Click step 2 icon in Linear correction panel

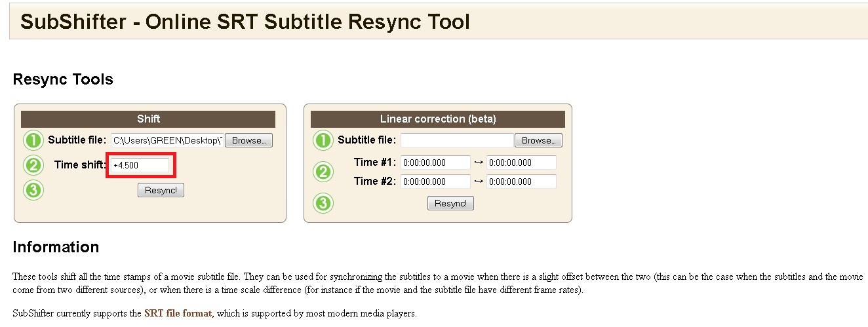(323, 172)
